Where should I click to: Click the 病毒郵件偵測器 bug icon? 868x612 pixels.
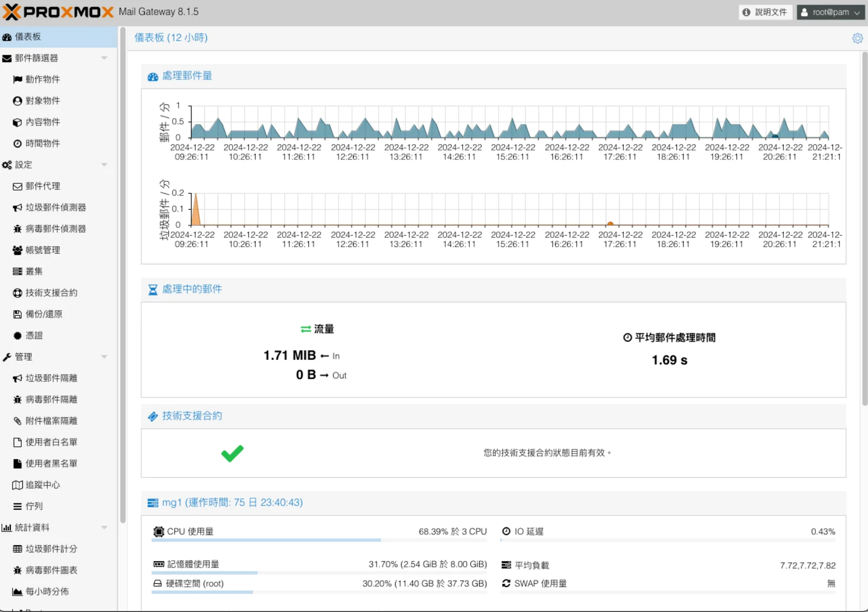click(17, 229)
